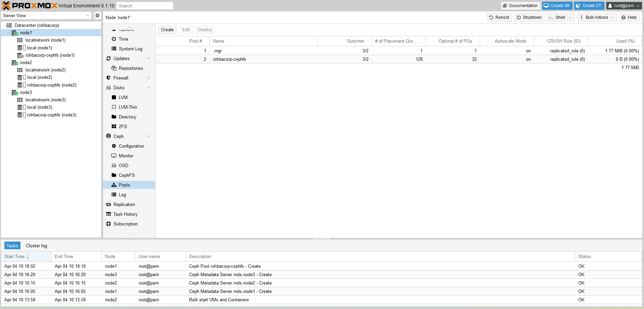The height and width of the screenshot is (309, 644).
Task: Click the Replication retweet icon
Action: click(x=109, y=204)
